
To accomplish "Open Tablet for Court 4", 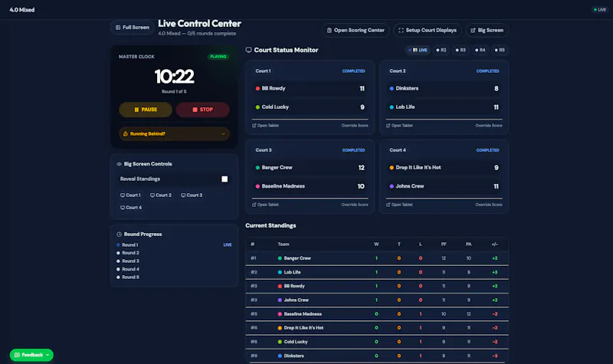I will point(399,205).
